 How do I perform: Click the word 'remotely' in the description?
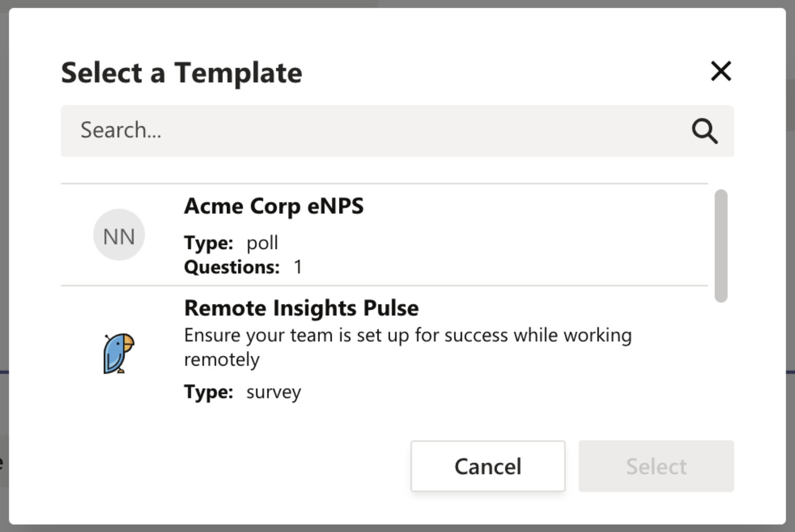pos(222,359)
